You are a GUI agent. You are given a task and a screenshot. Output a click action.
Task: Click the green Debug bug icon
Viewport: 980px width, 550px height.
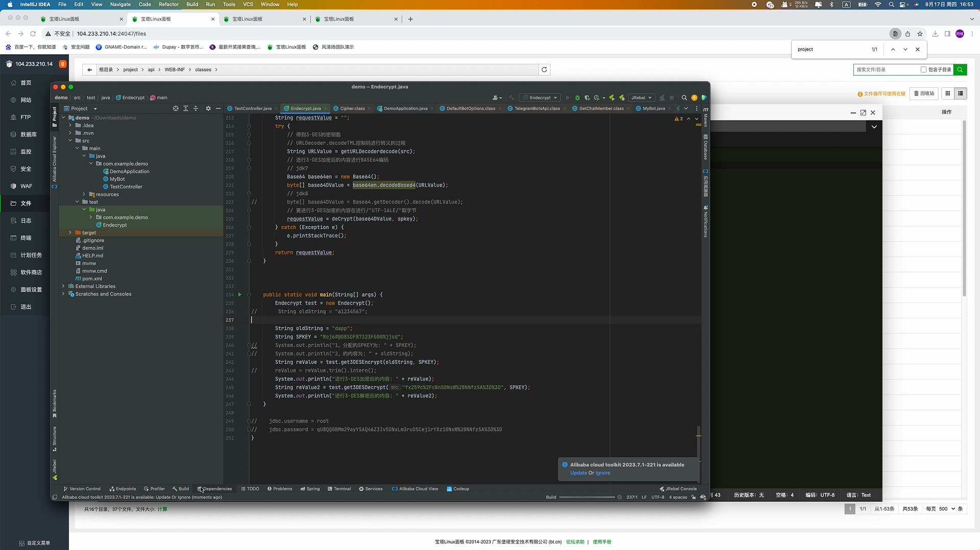[x=577, y=98]
